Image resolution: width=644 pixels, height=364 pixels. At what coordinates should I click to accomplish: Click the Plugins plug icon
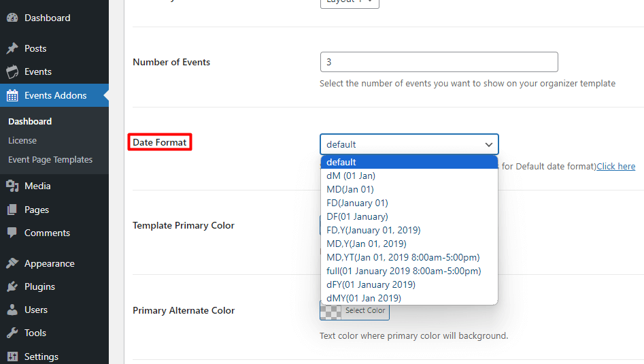tap(12, 286)
